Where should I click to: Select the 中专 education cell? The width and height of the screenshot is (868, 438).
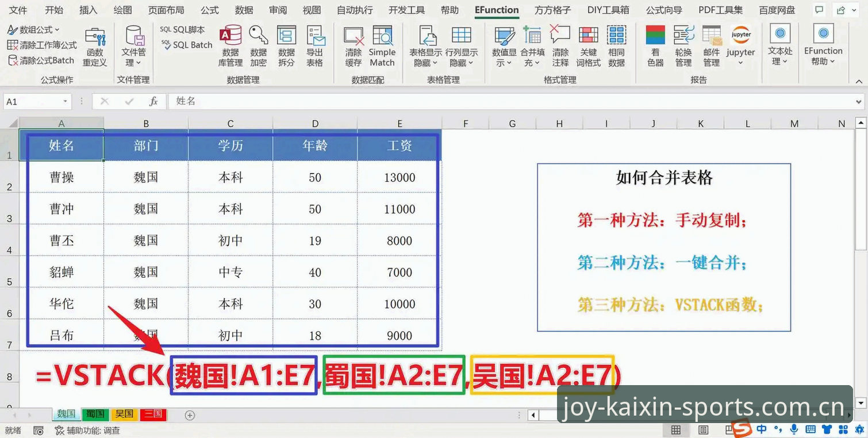(231, 272)
